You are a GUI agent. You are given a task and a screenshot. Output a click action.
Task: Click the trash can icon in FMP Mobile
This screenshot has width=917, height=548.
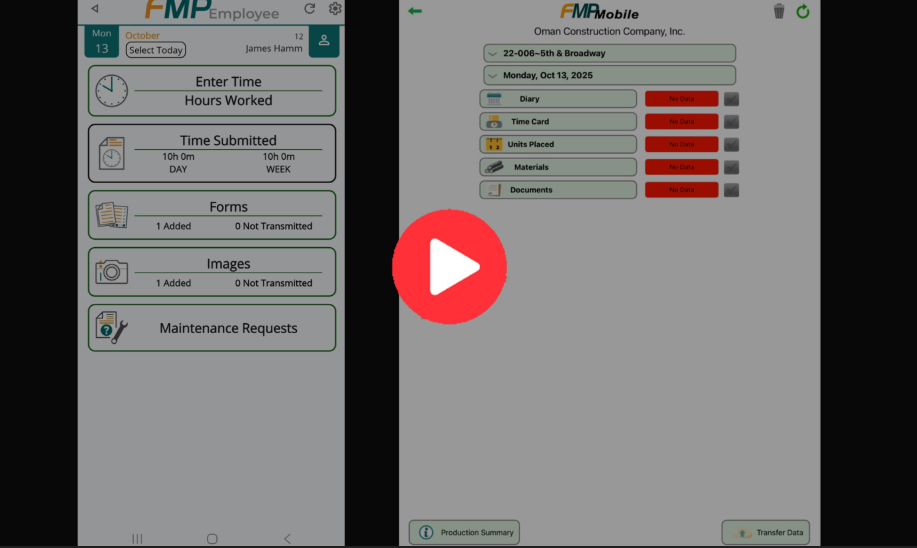click(778, 11)
